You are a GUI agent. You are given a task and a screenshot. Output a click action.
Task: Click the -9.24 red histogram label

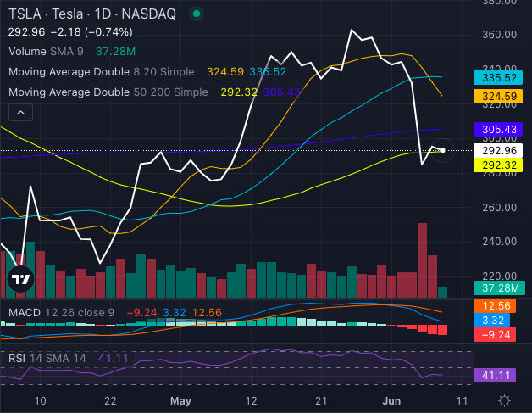click(495, 335)
